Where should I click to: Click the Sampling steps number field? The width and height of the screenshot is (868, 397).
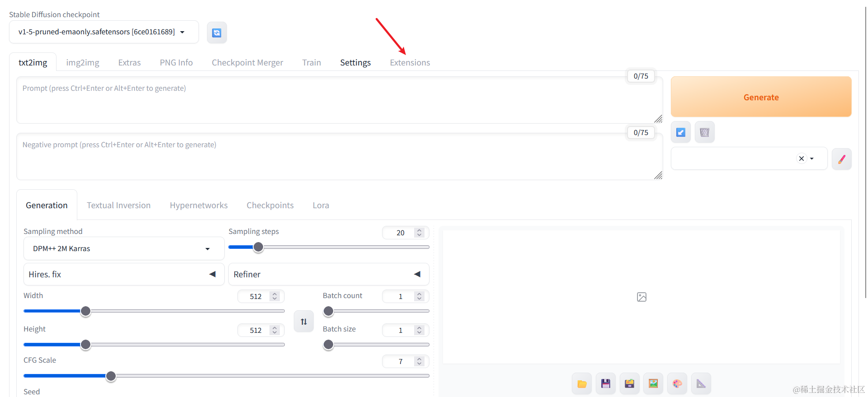pyautogui.click(x=406, y=233)
